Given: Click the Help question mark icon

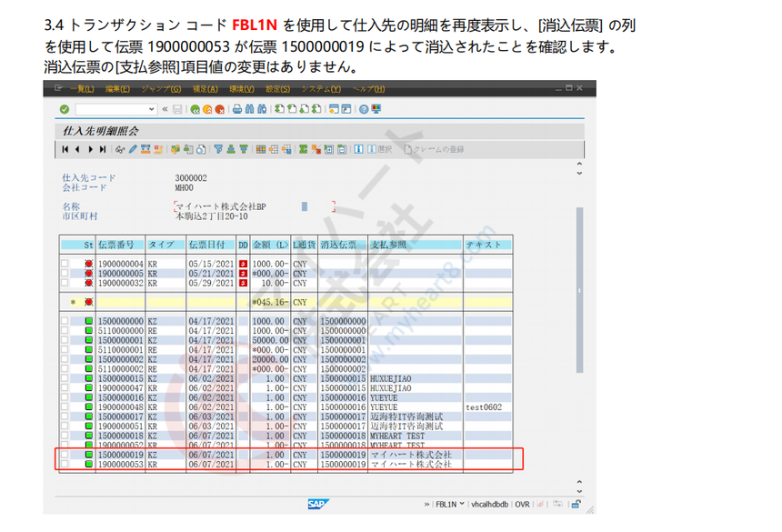Looking at the screenshot, I should click(364, 109).
